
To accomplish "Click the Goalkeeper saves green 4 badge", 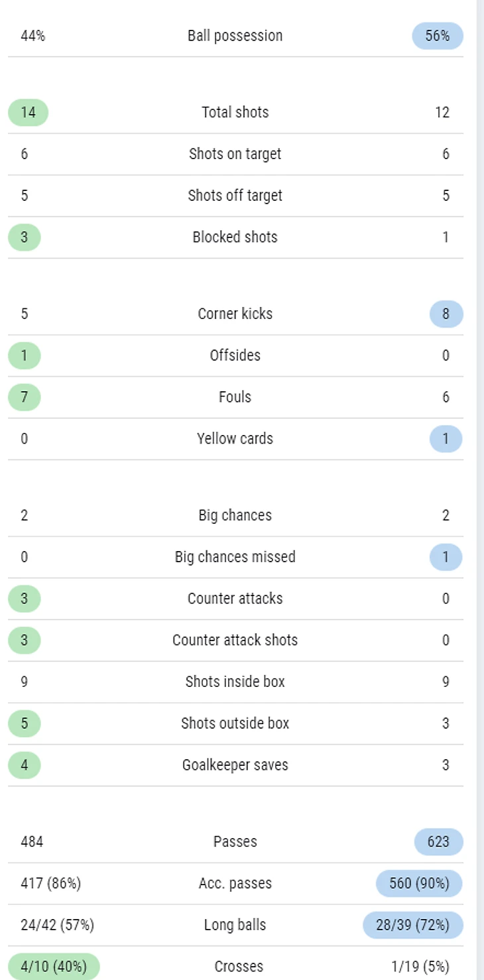I will pyautogui.click(x=25, y=765).
